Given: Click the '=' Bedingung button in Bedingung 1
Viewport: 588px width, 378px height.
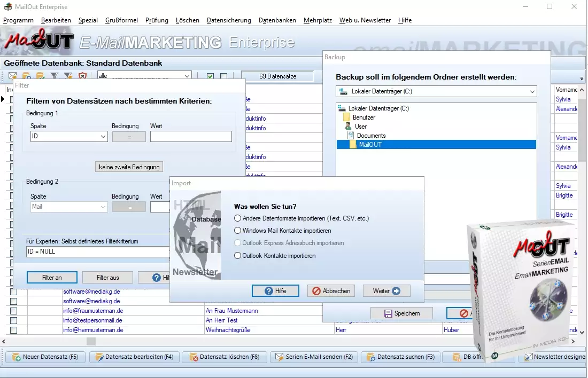Looking at the screenshot, I should [129, 137].
